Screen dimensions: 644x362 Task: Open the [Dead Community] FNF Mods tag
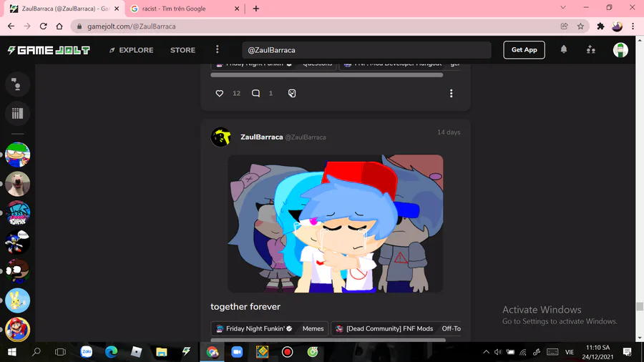pos(386,328)
